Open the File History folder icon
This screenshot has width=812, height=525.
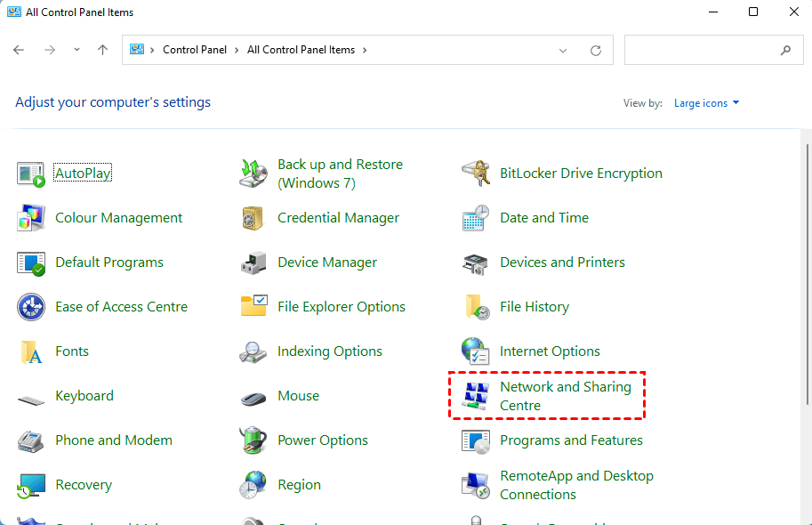[x=477, y=307]
